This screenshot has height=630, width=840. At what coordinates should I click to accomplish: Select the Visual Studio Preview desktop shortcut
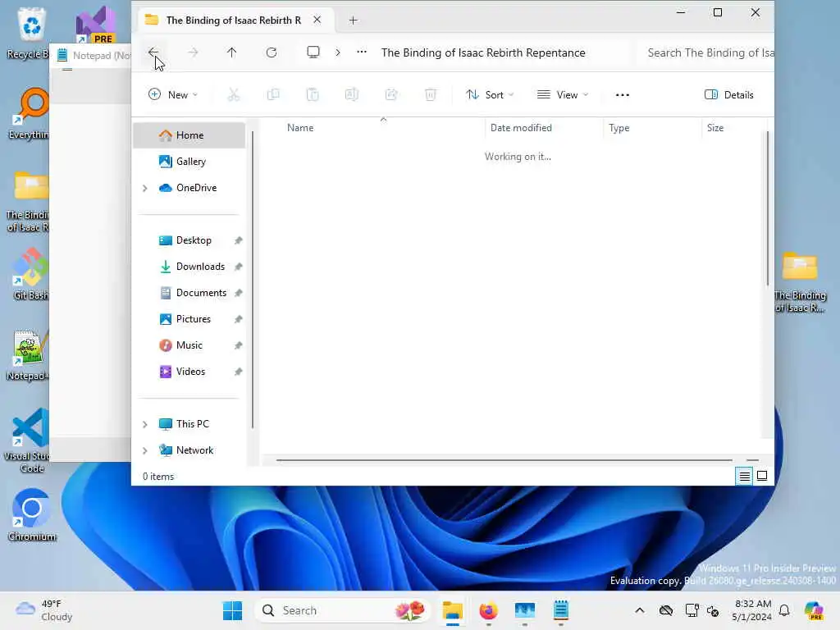click(x=96, y=25)
